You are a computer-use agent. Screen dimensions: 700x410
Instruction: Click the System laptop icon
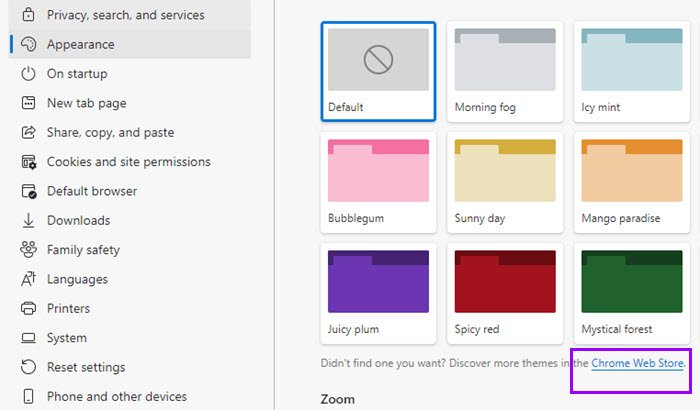point(28,338)
